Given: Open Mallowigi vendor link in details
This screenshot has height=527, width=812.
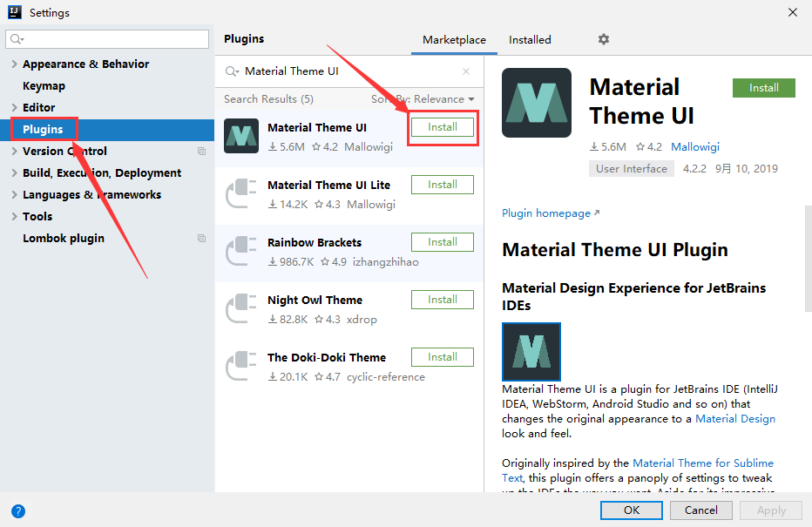Looking at the screenshot, I should (695, 147).
